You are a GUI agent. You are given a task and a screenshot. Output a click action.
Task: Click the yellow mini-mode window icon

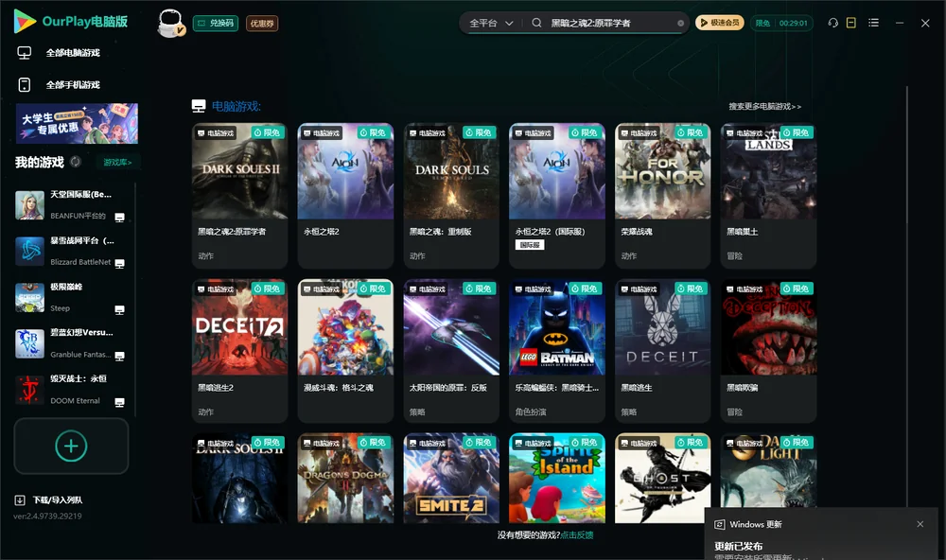851,23
